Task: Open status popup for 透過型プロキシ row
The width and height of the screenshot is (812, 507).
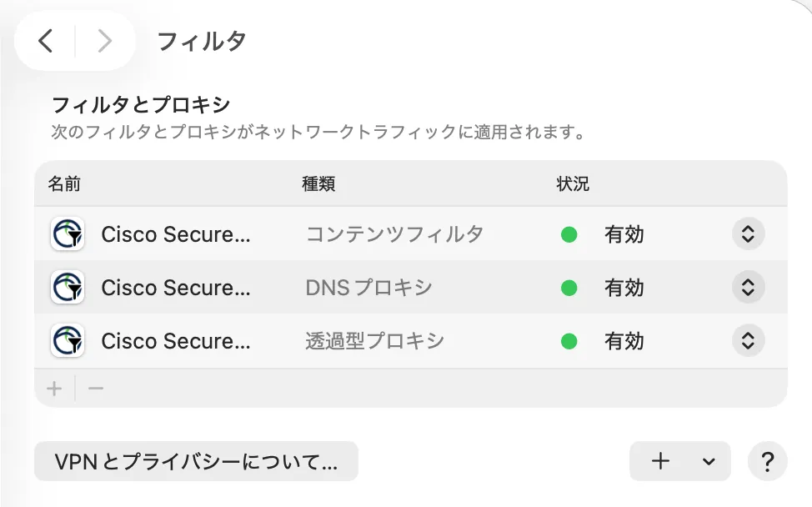Action: click(x=748, y=341)
